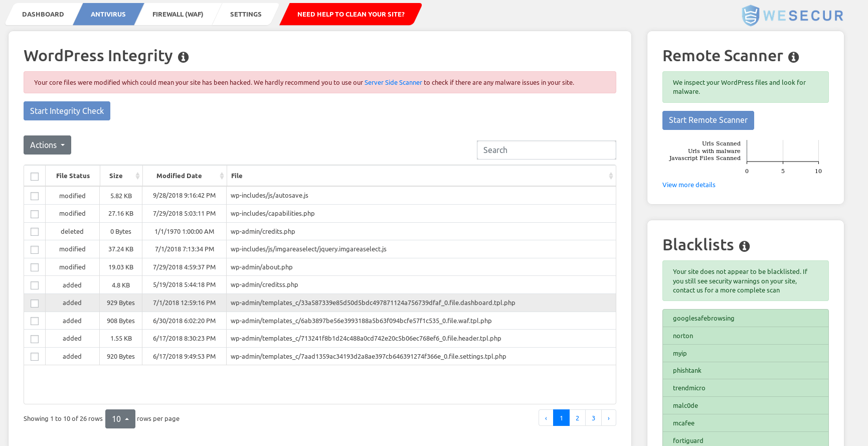Open the Actions dropdown menu

click(x=47, y=145)
